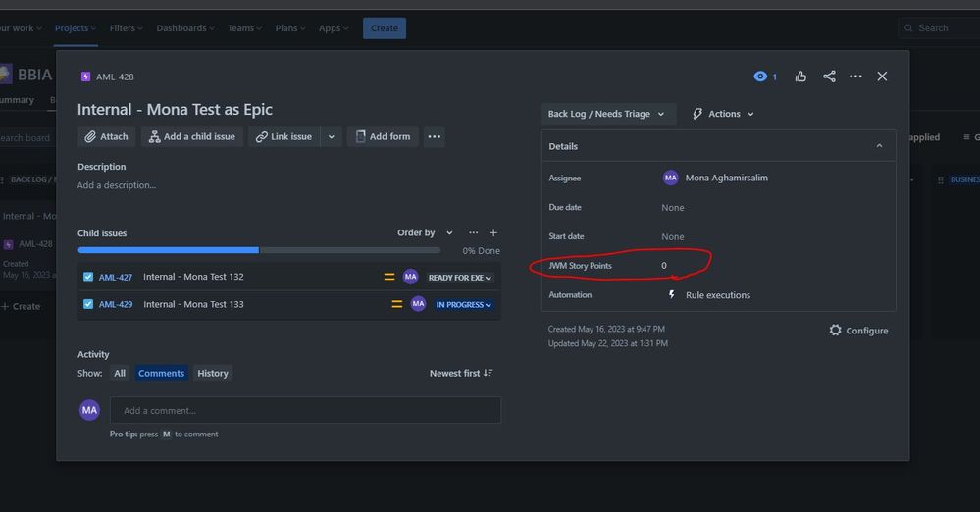The width and height of the screenshot is (980, 512).
Task: Open the IN PROGRESS status dropdown
Action: click(464, 304)
